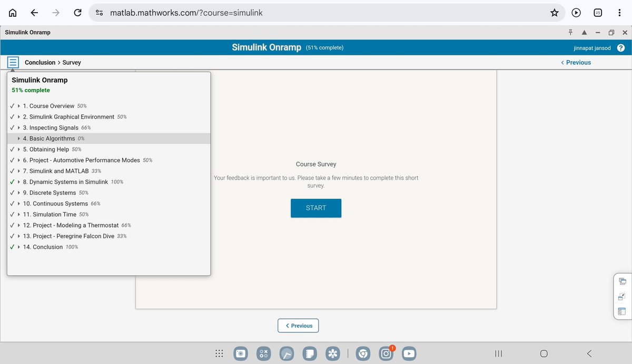Image resolution: width=632 pixels, height=364 pixels.
Task: Tap the Android back navigation button
Action: (x=589, y=353)
